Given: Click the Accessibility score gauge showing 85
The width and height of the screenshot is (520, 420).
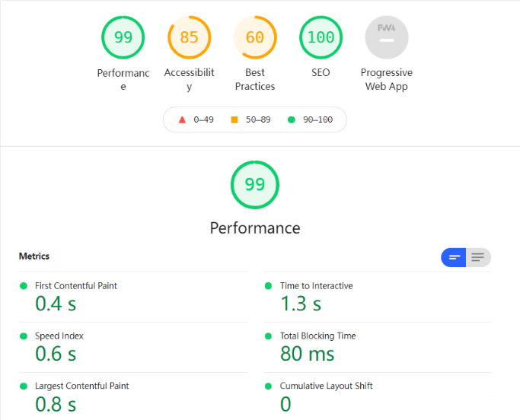Looking at the screenshot, I should point(189,37).
